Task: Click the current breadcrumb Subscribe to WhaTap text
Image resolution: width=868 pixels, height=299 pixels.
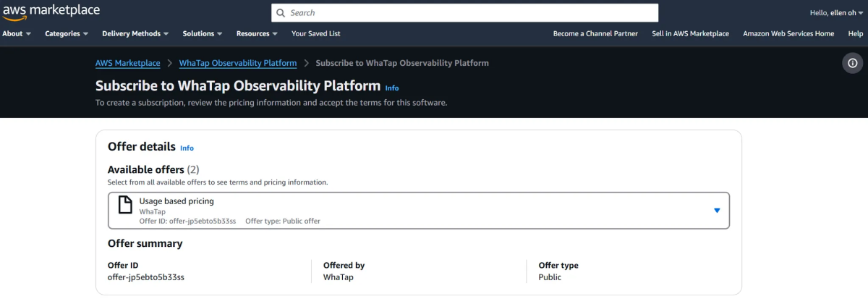Action: pyautogui.click(x=402, y=63)
